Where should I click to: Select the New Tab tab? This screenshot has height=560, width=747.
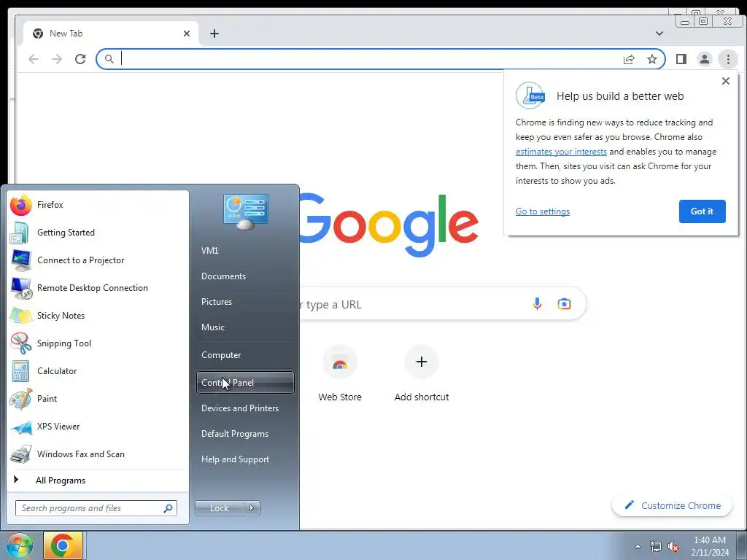click(111, 34)
